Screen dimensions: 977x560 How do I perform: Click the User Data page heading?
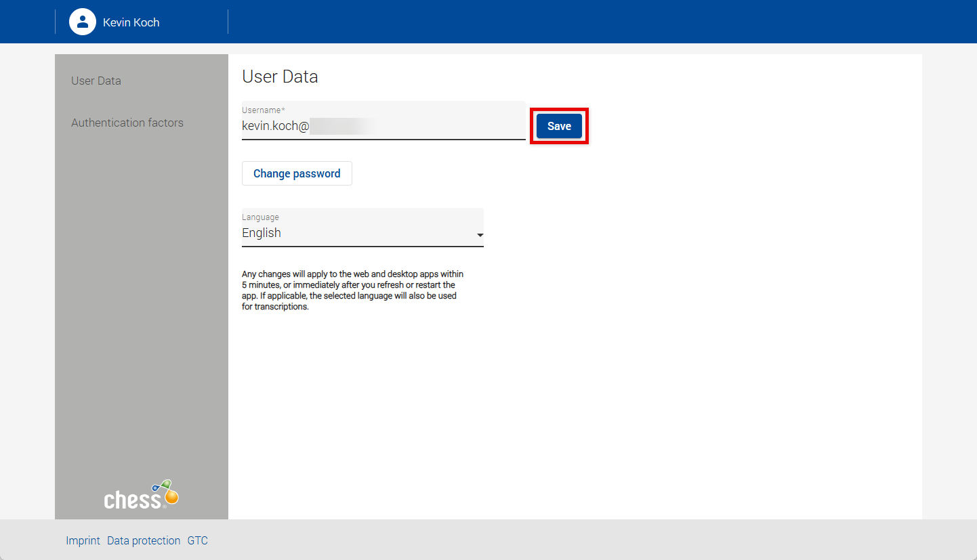click(x=280, y=77)
